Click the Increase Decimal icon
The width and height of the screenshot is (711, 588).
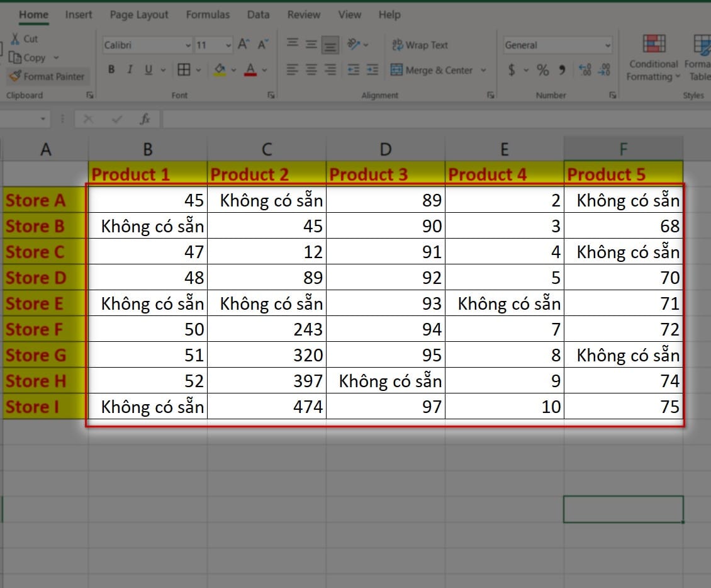coord(585,70)
